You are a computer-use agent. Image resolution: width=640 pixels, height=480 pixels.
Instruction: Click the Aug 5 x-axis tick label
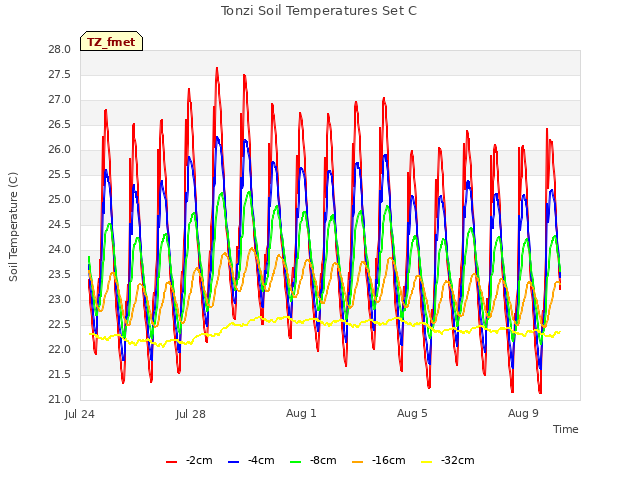[x=412, y=413]
